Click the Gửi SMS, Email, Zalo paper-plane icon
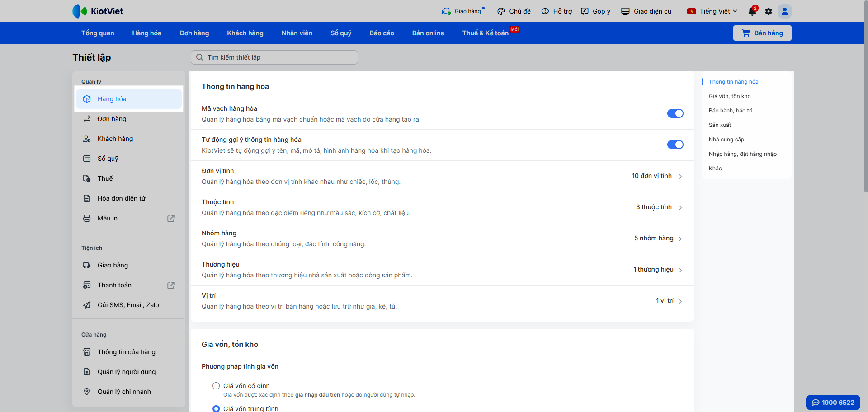868x412 pixels. [x=87, y=305]
